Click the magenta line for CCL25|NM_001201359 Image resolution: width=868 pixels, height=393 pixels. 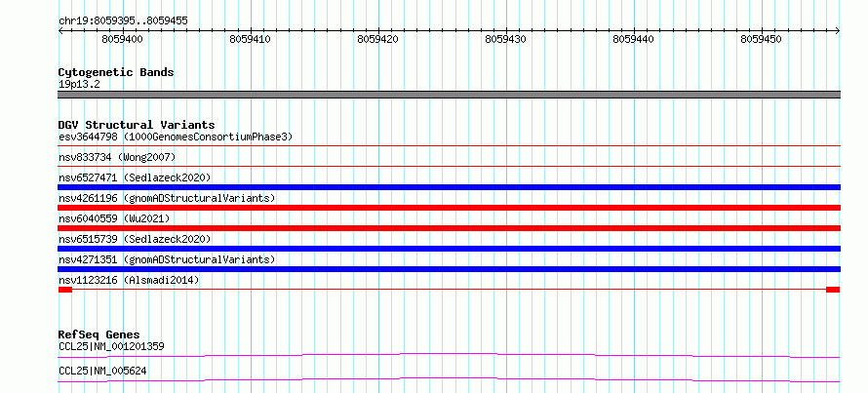click(449, 355)
